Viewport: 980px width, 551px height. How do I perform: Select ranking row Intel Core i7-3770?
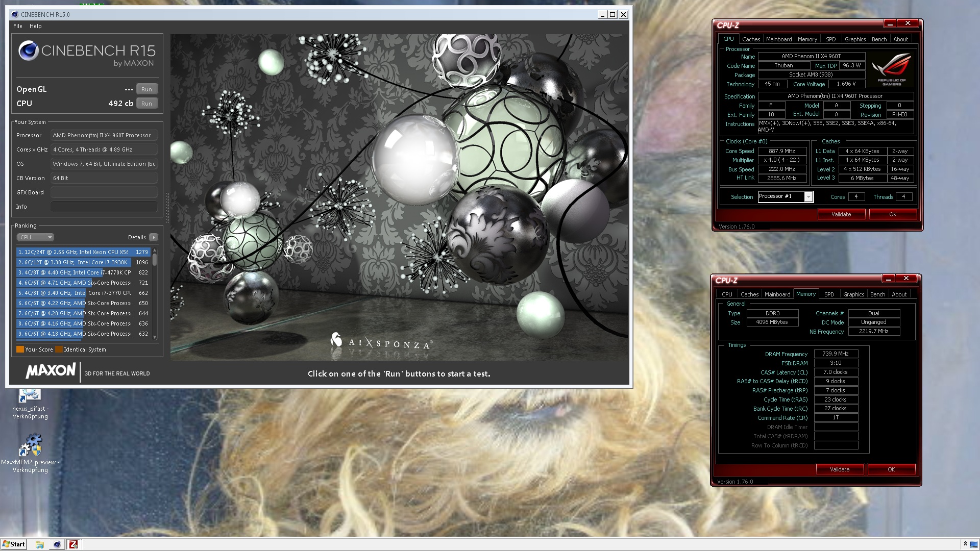click(x=83, y=293)
